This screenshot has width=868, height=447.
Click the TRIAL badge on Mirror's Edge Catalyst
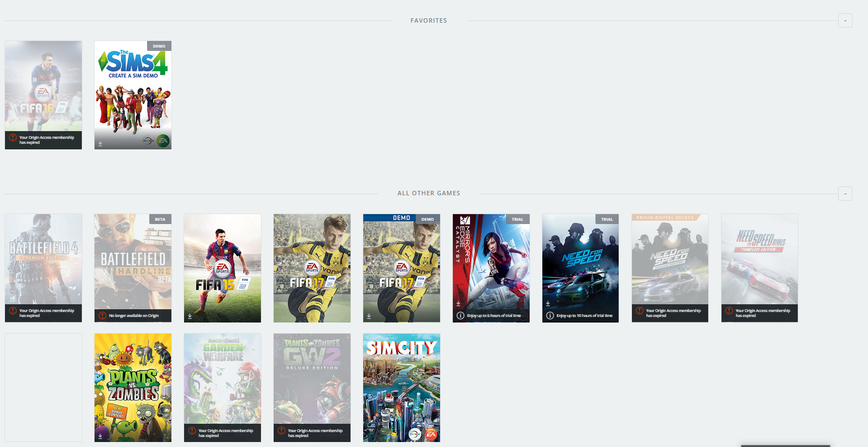pos(517,219)
